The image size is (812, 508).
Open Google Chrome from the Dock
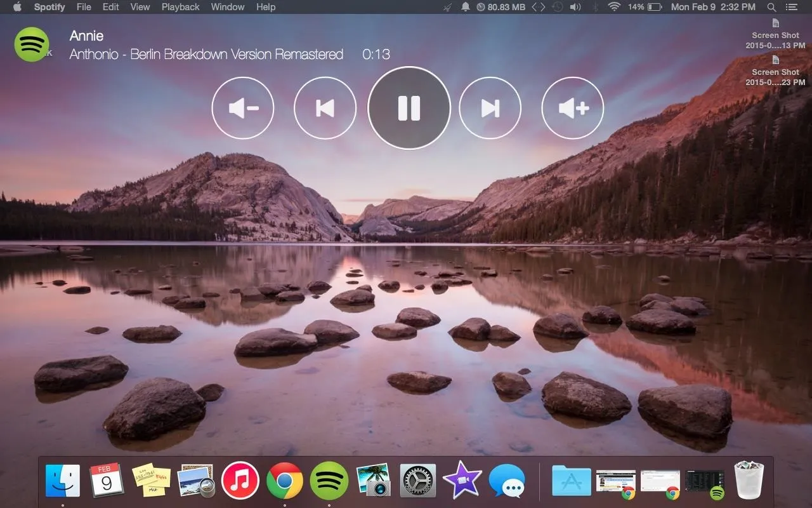point(285,481)
